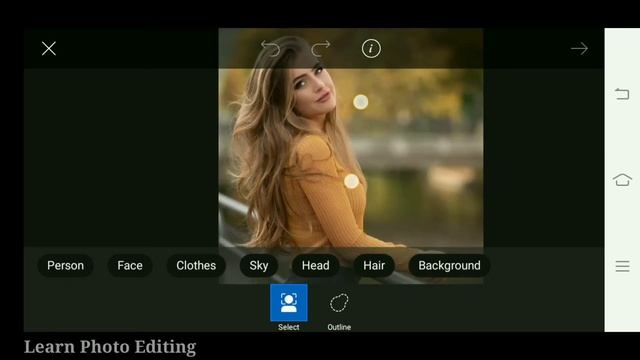Screen dimensions: 640x360
Task: Undo the last action
Action: 270,49
